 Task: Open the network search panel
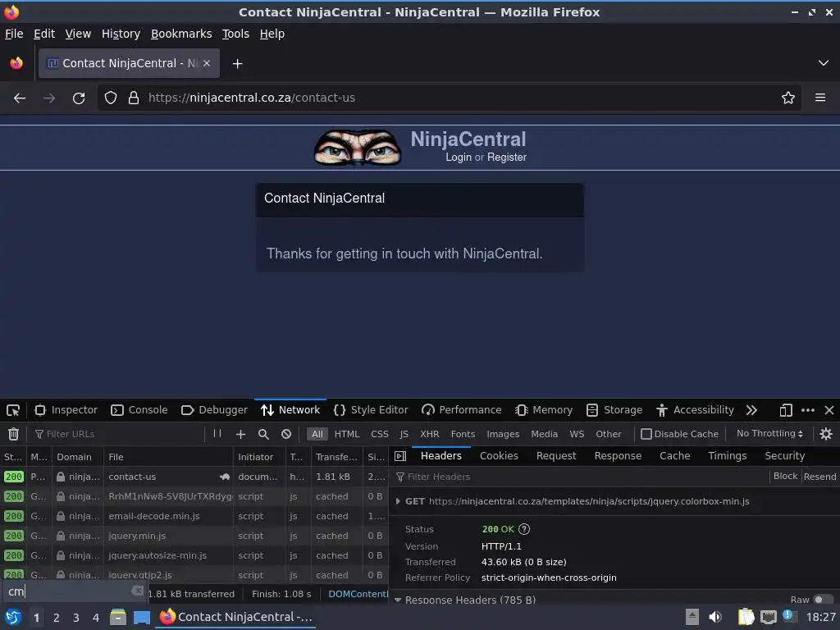click(263, 434)
